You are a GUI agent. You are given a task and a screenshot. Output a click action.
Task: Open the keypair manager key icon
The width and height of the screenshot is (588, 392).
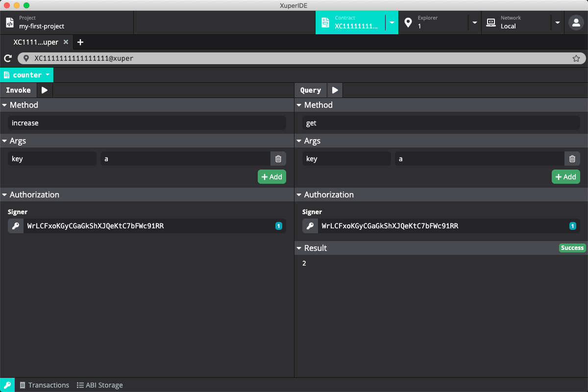(x=7, y=385)
